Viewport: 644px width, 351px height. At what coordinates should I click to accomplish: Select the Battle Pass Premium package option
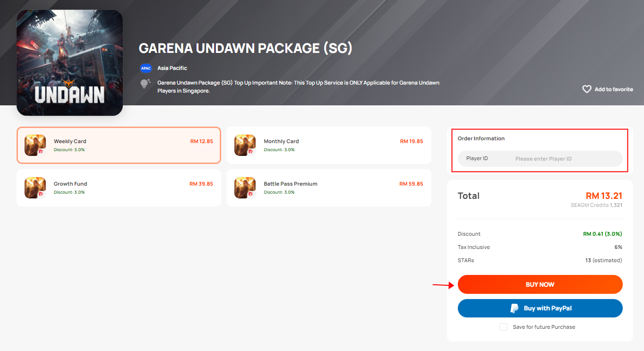tap(329, 188)
